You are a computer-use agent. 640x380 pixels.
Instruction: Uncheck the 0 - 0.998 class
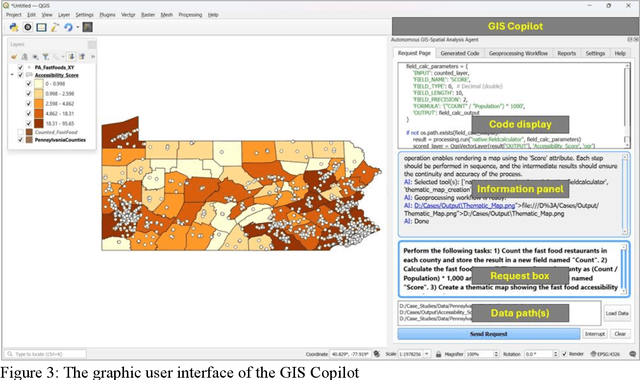pyautogui.click(x=29, y=84)
